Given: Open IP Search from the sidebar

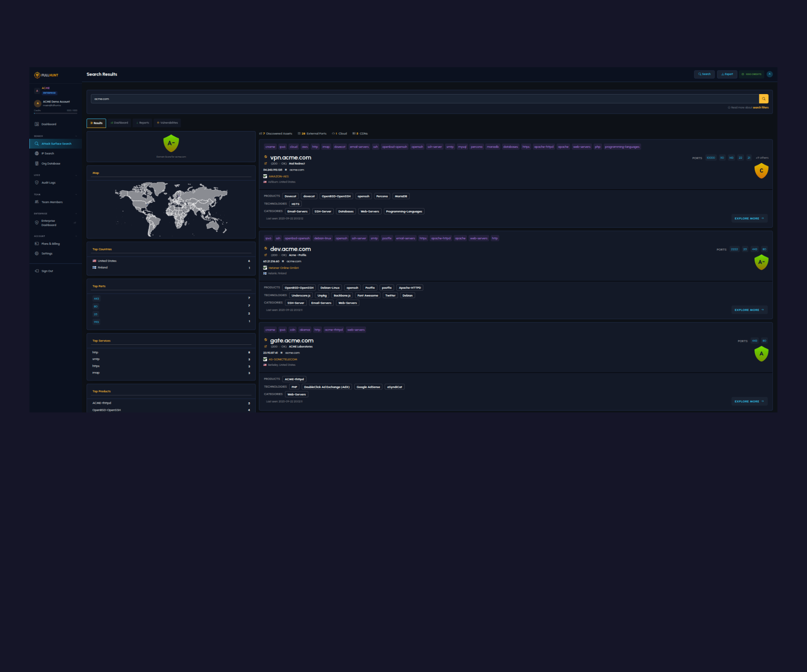Looking at the screenshot, I should (x=47, y=153).
